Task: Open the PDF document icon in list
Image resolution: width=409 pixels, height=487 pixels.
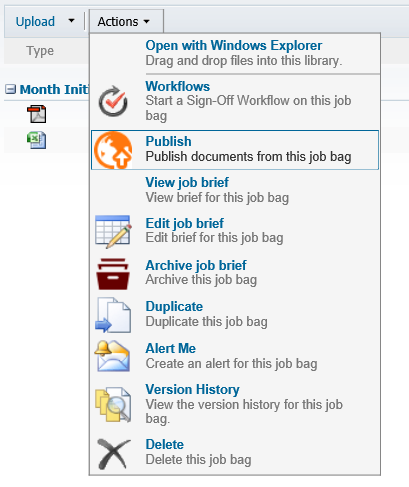Action: 37,114
